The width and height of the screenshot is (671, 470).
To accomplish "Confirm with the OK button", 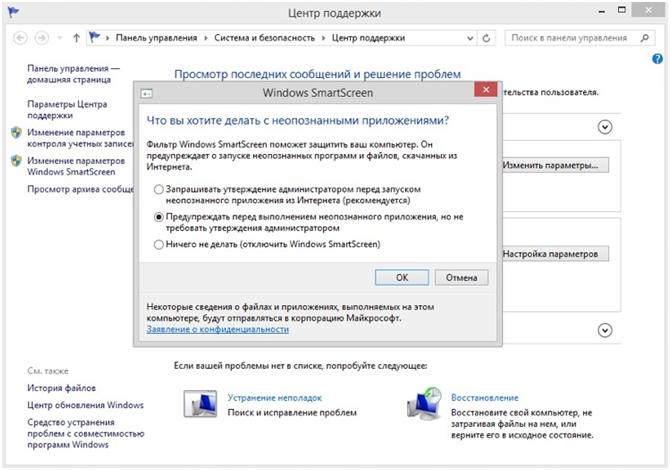I will click(402, 277).
